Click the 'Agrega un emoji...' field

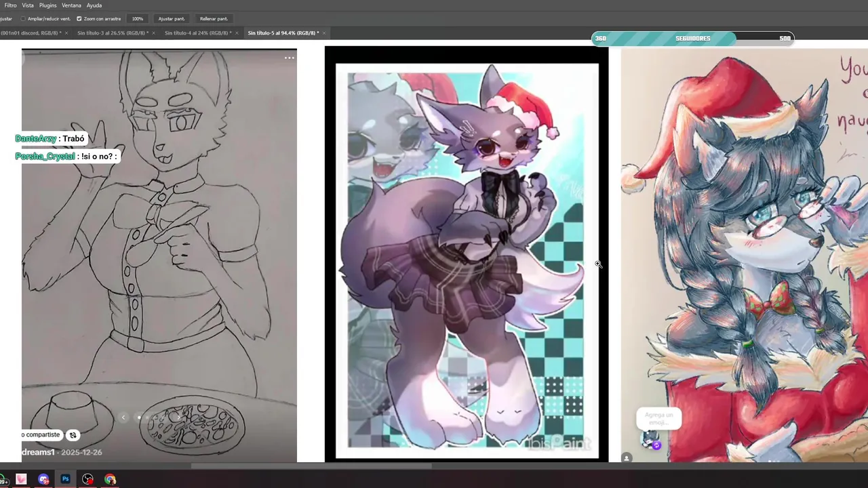659,418
